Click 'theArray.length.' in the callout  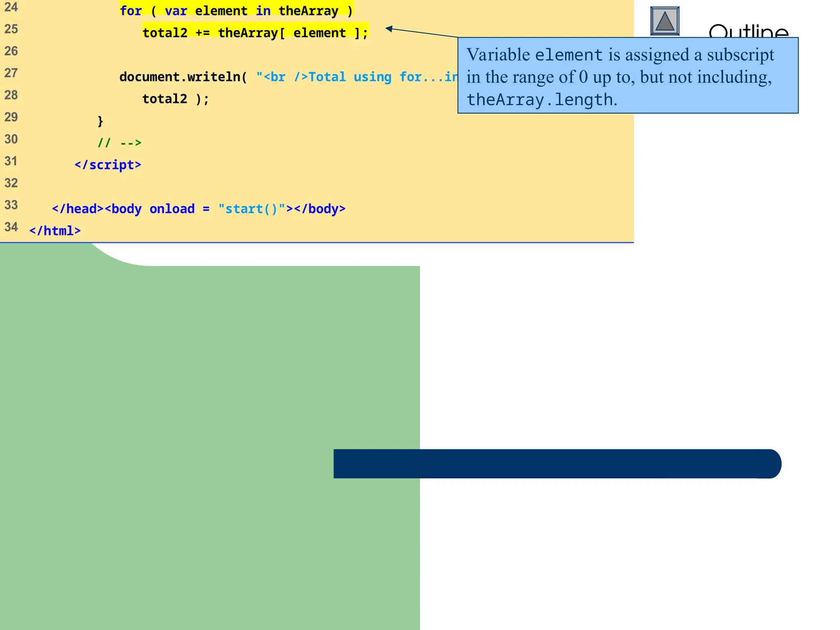[x=542, y=100]
